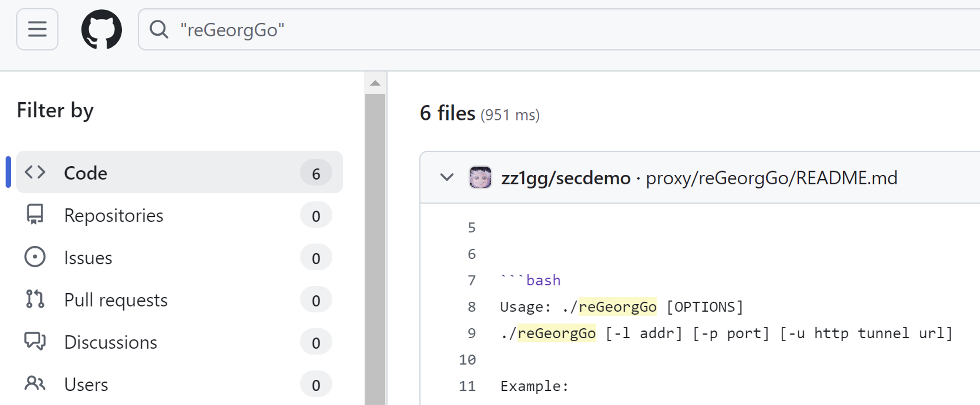Image resolution: width=980 pixels, height=405 pixels.
Task: Open proxy/reGeorgGo/README.md file link
Action: click(771, 178)
